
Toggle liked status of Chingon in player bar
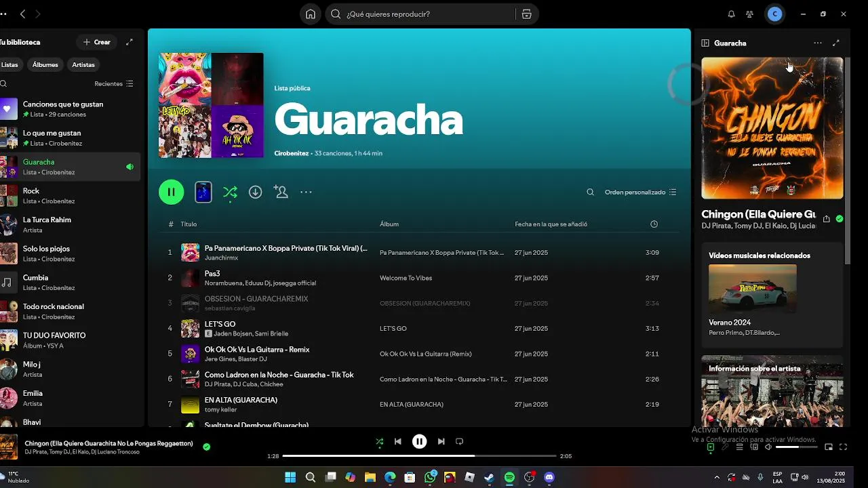point(207,447)
